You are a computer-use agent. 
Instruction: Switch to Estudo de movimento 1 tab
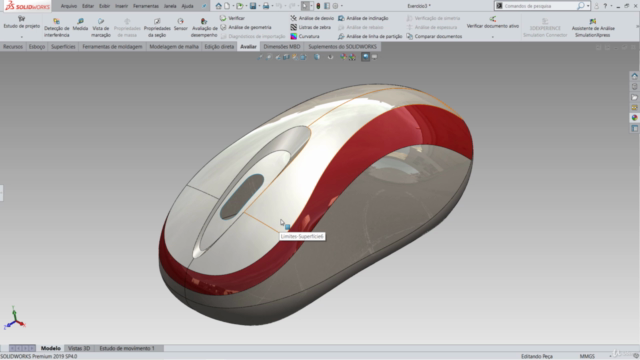point(127,348)
